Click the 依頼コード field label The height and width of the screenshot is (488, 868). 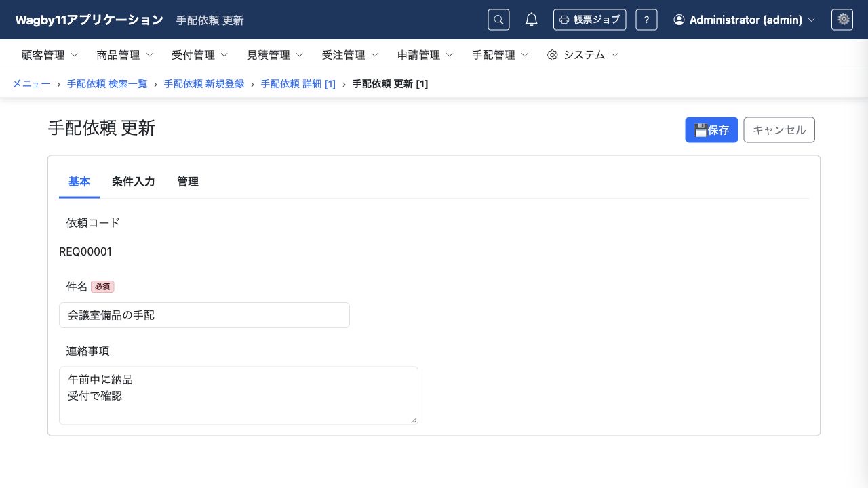pos(93,222)
